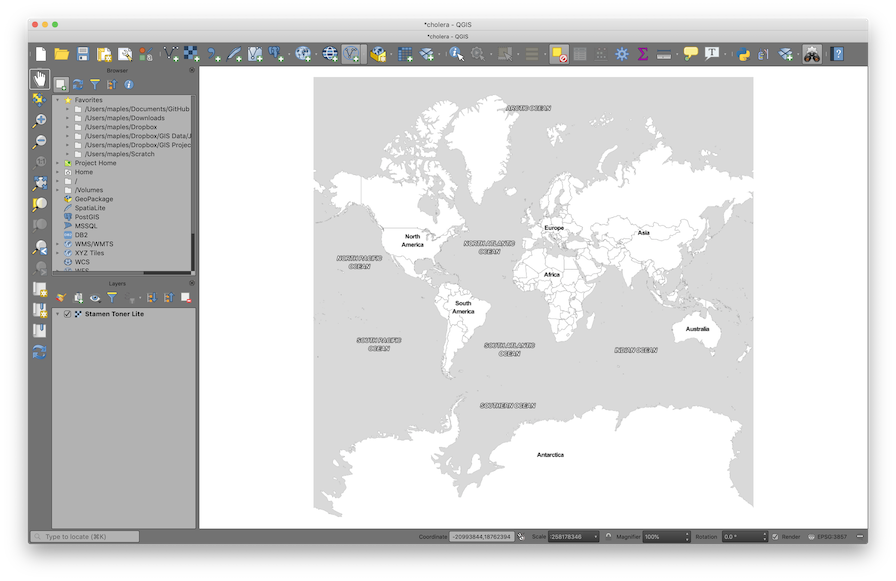Expand the XYZ Tiles browser node

click(x=57, y=253)
